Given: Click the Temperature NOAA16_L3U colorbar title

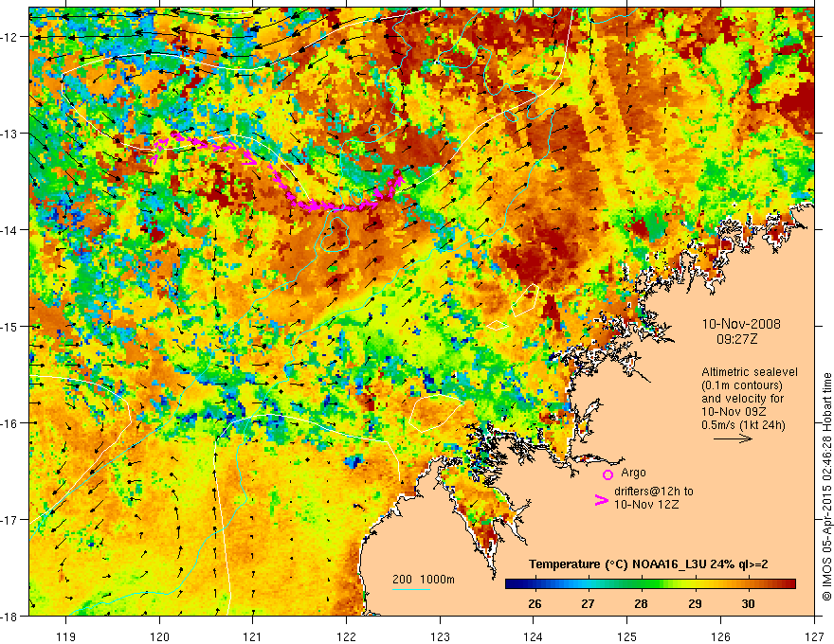Looking at the screenshot, I should click(648, 564).
